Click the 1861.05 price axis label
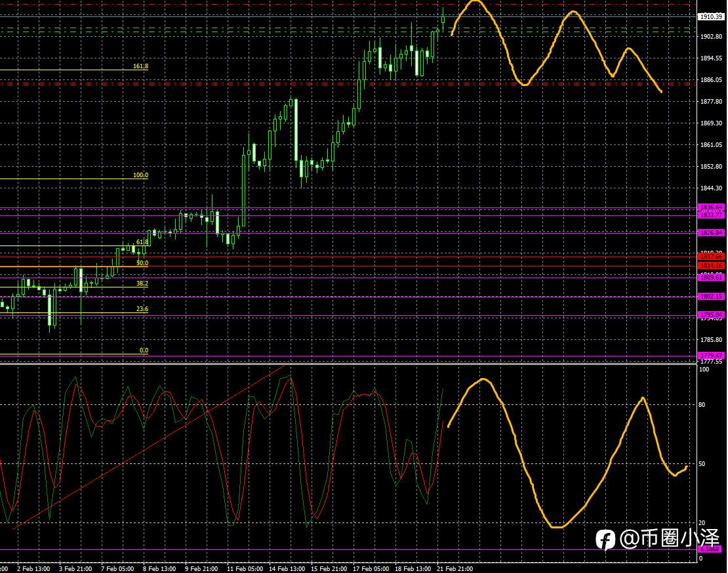This screenshot has height=573, width=728. coord(711,144)
